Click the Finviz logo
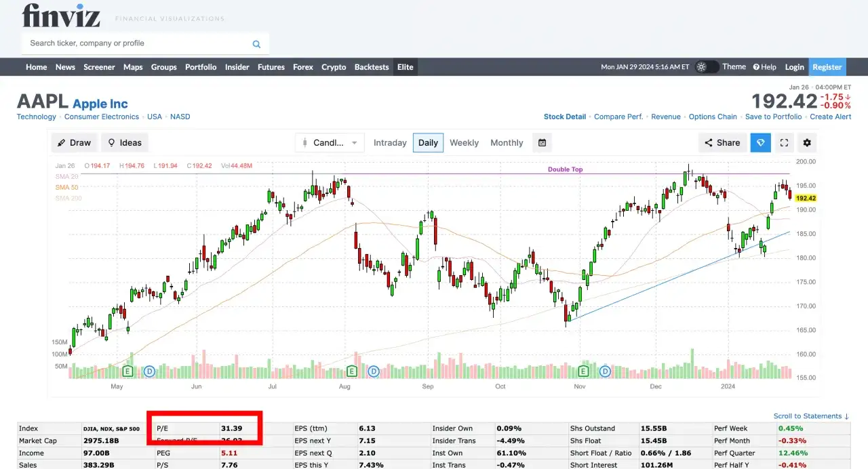This screenshot has height=469, width=868. tap(61, 15)
